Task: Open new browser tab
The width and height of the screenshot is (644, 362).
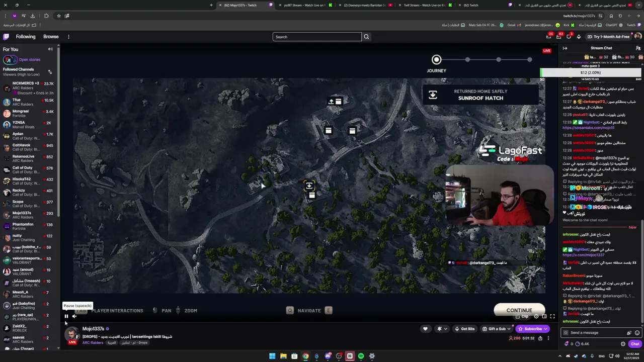Action: tap(211, 5)
